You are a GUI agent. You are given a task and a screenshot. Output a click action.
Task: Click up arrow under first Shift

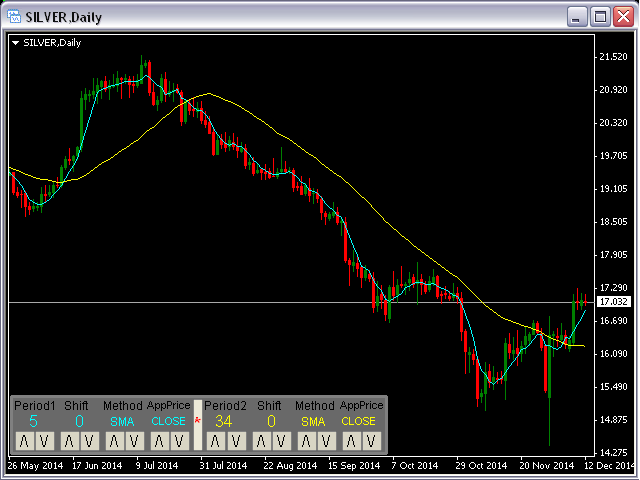(69, 441)
